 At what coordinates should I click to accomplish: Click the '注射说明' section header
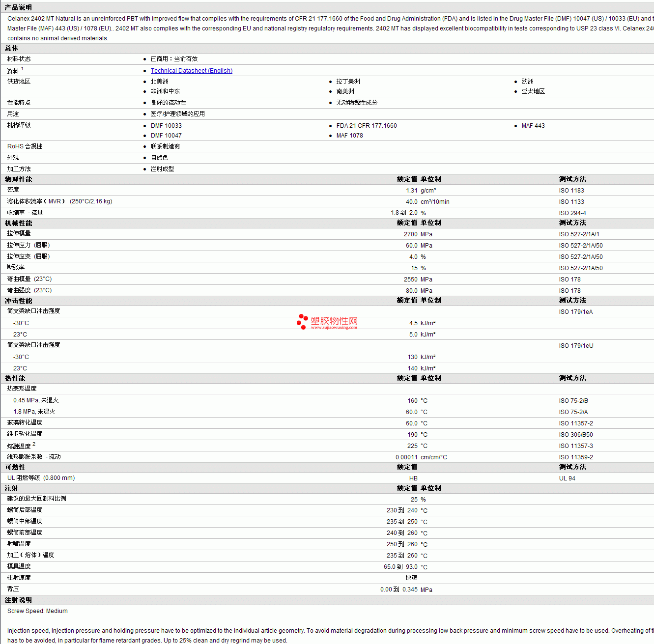point(18,600)
